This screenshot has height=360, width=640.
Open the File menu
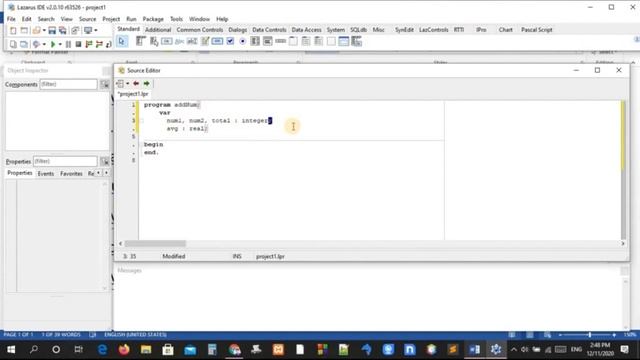pos(11,19)
